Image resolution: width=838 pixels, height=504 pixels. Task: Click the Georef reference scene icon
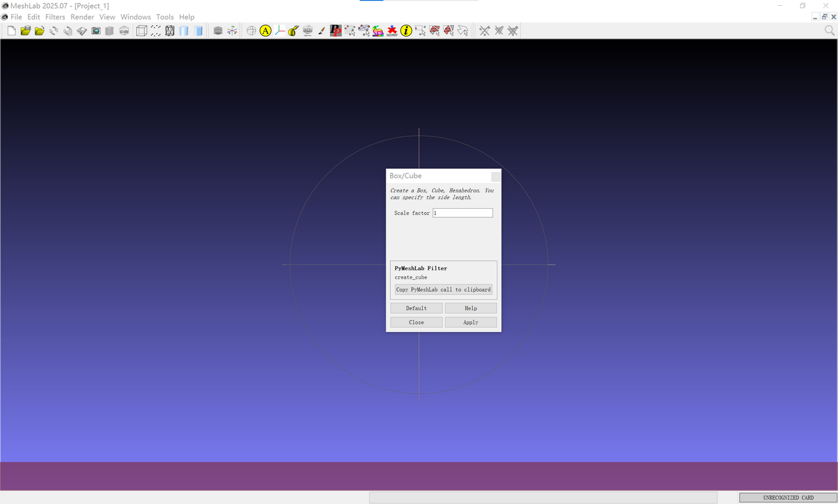392,31
